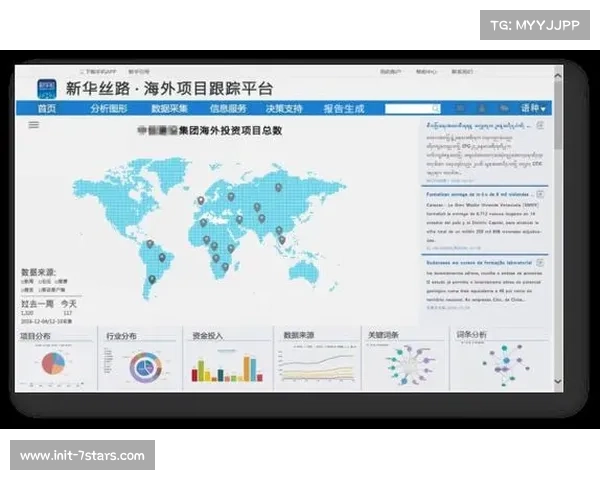Click the 下载手机APP link at top
This screenshot has width=600, height=480.
point(98,72)
